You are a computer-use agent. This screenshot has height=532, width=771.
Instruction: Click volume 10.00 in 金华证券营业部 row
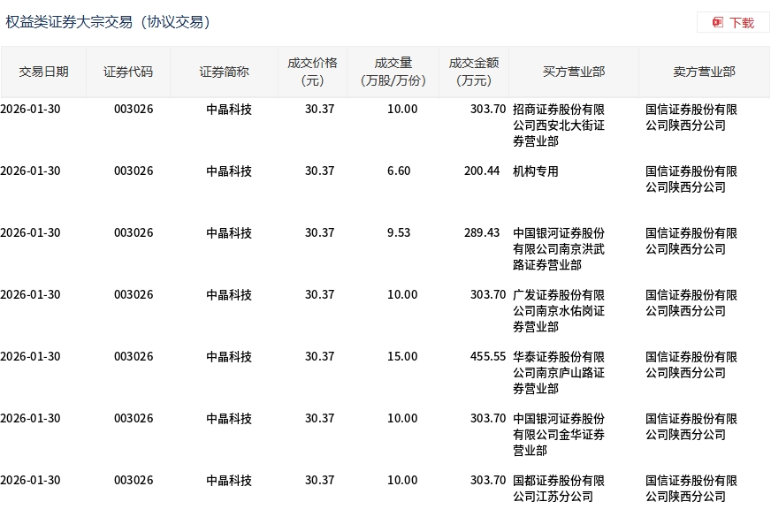pos(402,418)
